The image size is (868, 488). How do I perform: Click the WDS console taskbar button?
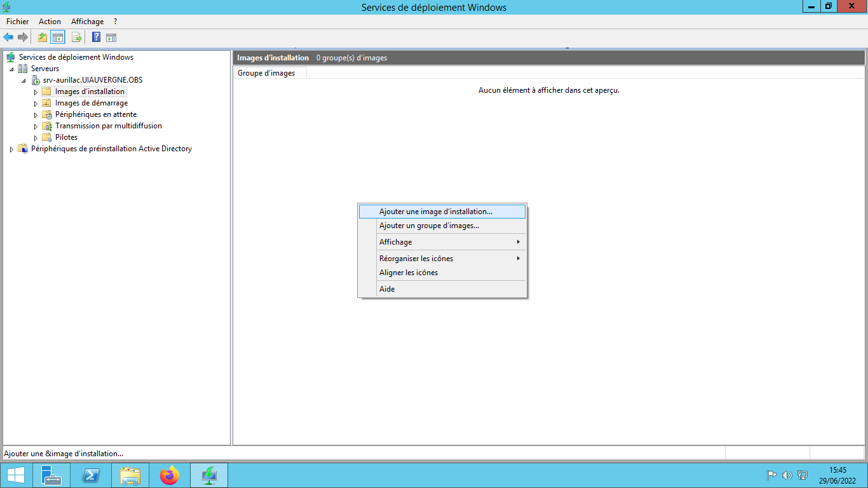[209, 475]
